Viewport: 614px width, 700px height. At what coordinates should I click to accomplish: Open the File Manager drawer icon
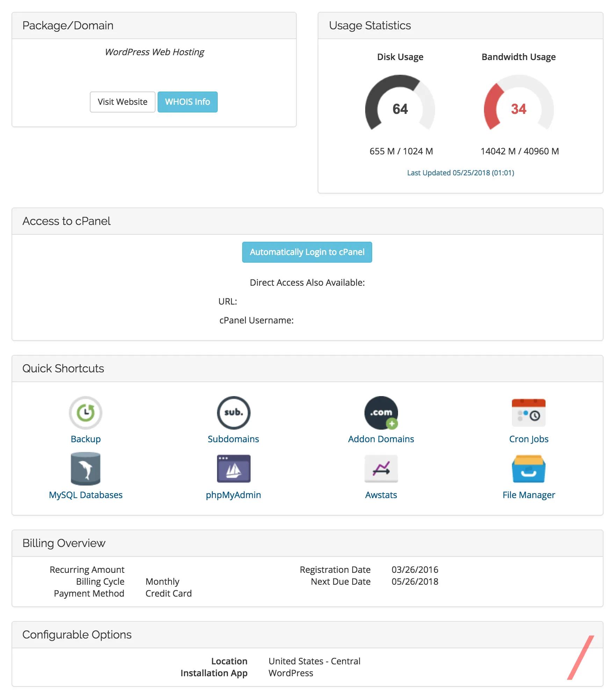point(528,469)
